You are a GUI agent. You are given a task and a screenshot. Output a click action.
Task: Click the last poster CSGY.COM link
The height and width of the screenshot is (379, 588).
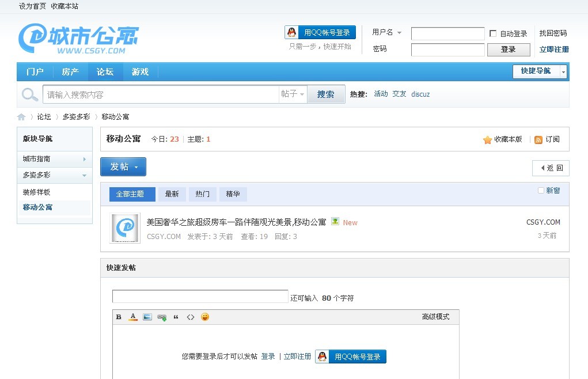(543, 222)
